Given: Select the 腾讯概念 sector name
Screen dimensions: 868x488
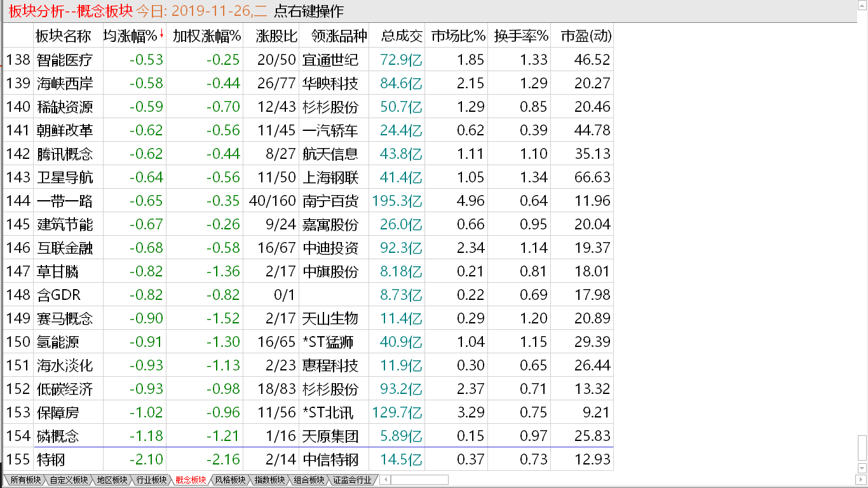Looking at the screenshot, I should [x=65, y=154].
